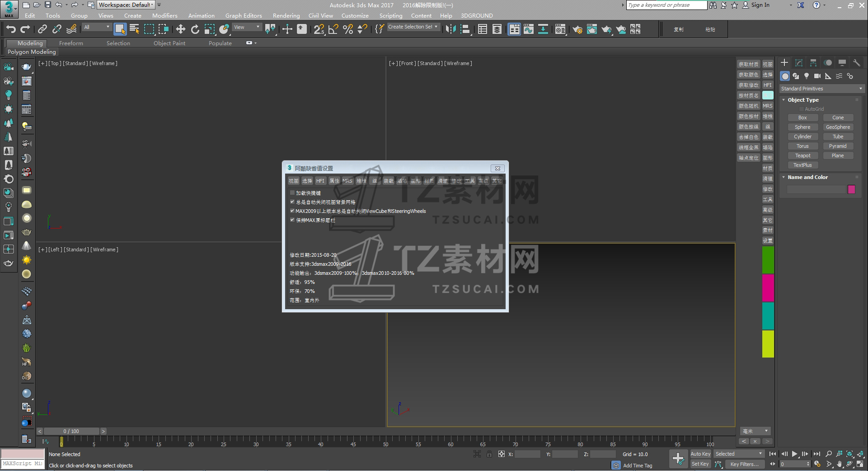Screen dimensions: 868x471
Task: Click the Play Animation button
Action: tap(794, 454)
